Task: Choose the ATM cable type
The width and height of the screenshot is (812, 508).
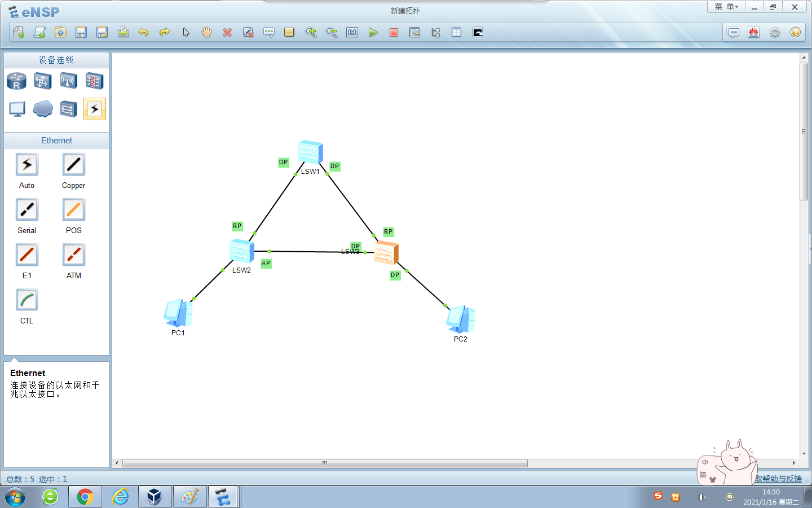Action: click(x=74, y=255)
